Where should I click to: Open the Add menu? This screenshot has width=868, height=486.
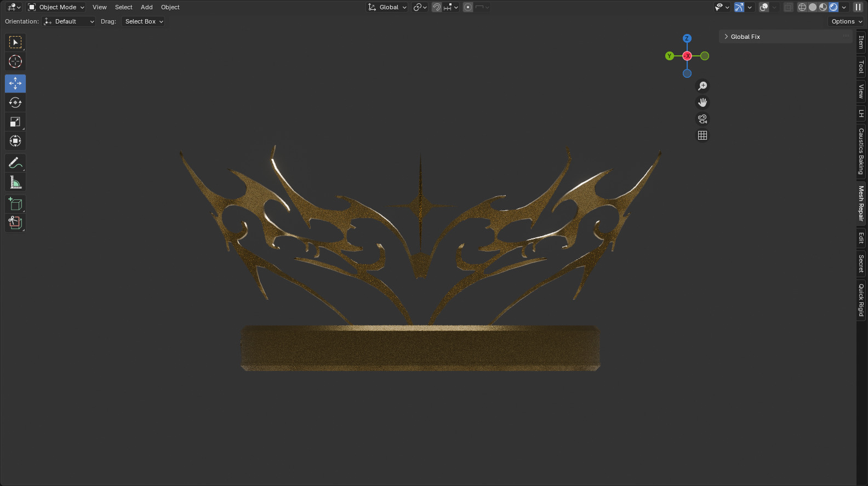[x=147, y=7]
